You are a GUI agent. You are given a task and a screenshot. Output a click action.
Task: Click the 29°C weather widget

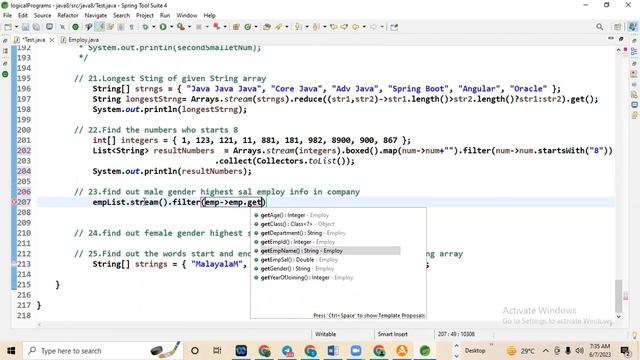(x=520, y=351)
